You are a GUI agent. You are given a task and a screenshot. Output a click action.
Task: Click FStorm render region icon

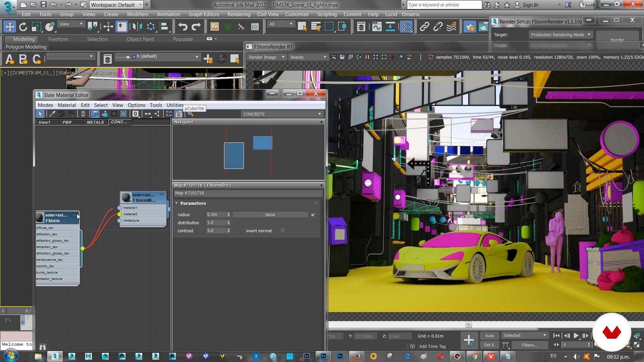click(384, 57)
